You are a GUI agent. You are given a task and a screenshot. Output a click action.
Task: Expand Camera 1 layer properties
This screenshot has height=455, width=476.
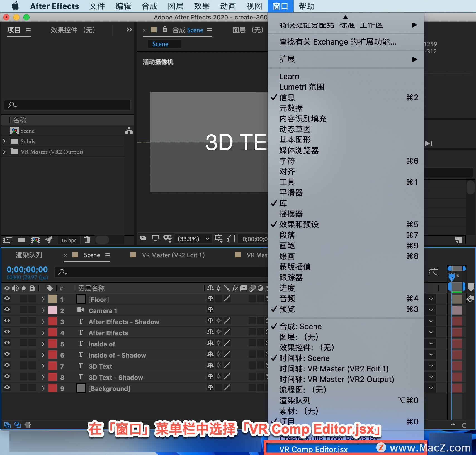[x=43, y=310]
